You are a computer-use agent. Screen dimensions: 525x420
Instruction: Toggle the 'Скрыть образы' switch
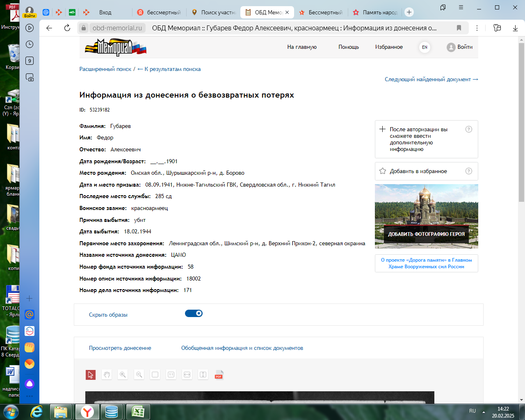[x=194, y=313]
